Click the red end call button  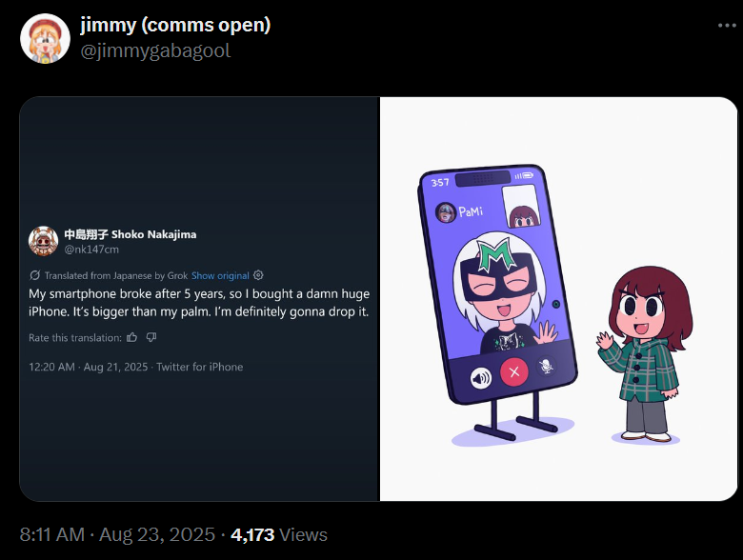514,372
